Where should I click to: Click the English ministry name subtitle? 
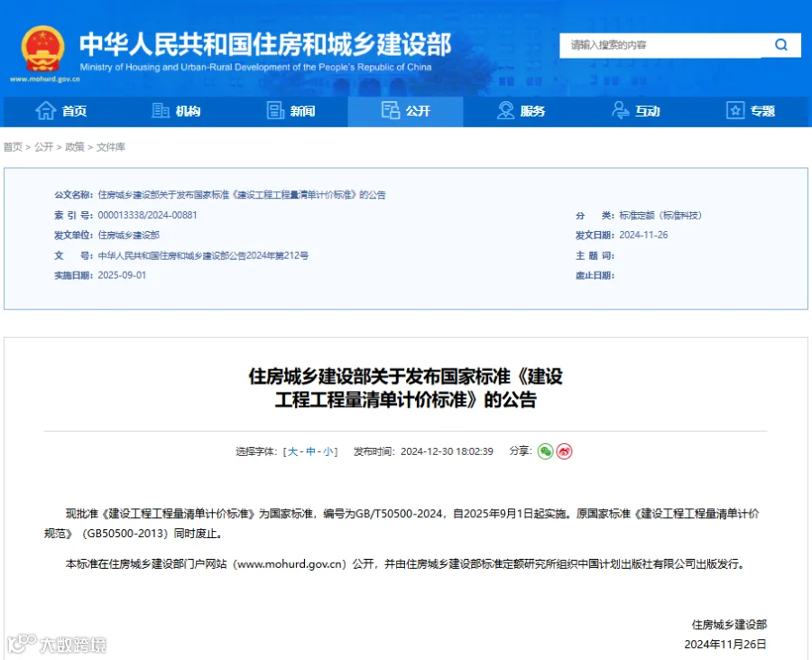pos(256,67)
